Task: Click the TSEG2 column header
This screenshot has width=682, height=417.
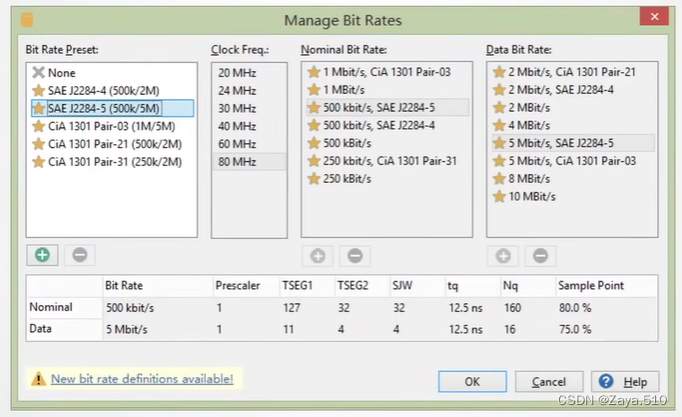Action: pos(362,286)
